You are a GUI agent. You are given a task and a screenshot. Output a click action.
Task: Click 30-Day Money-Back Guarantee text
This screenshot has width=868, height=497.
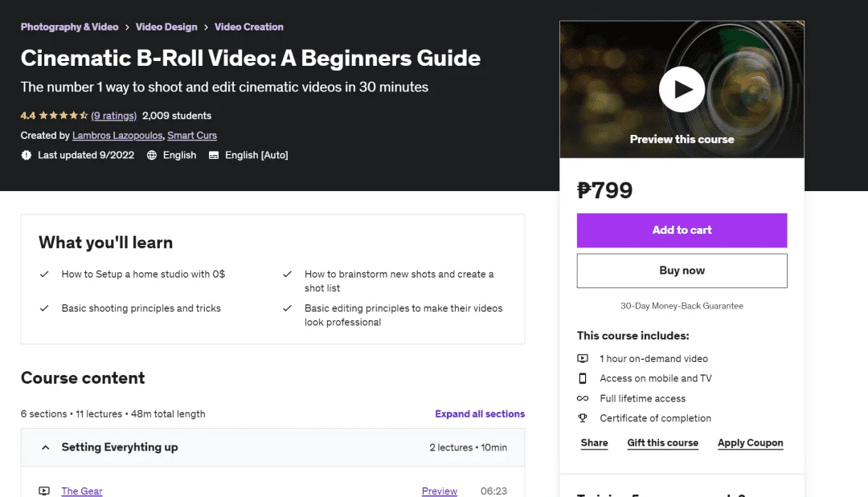tap(682, 306)
